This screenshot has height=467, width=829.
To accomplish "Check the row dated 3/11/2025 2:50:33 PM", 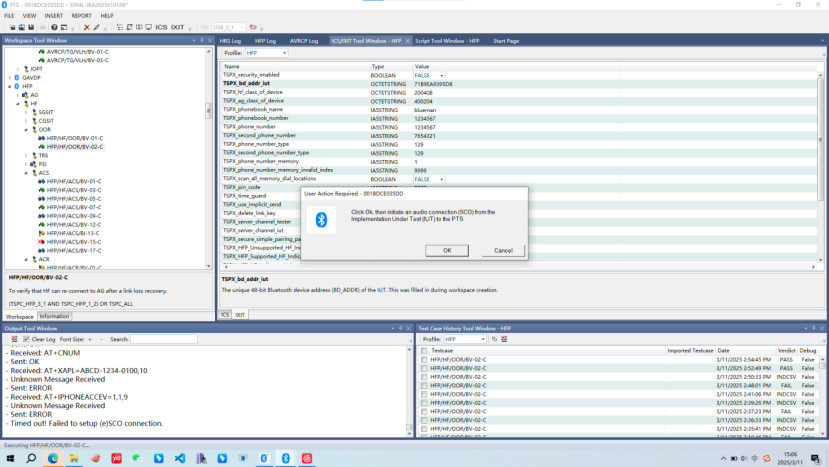I will pos(424,377).
